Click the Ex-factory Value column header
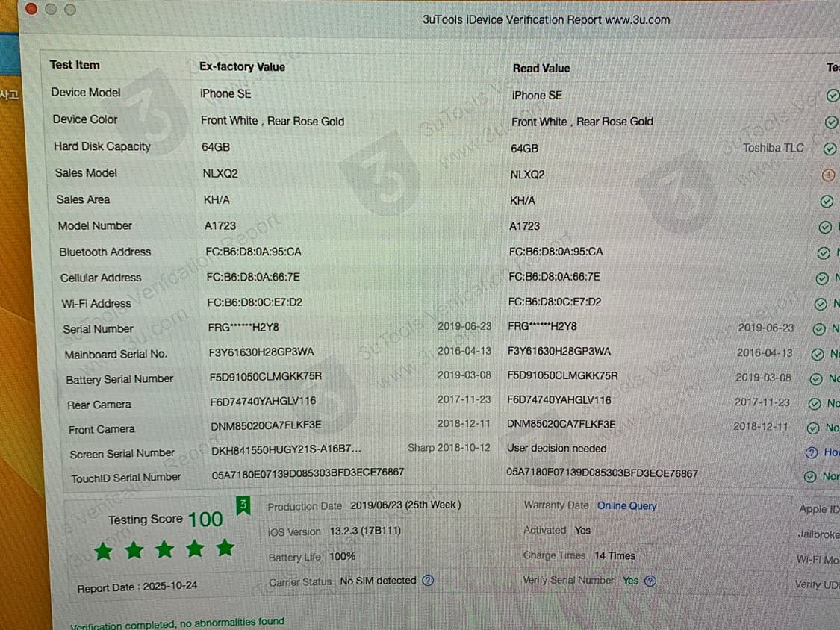The image size is (840, 630). click(242, 66)
